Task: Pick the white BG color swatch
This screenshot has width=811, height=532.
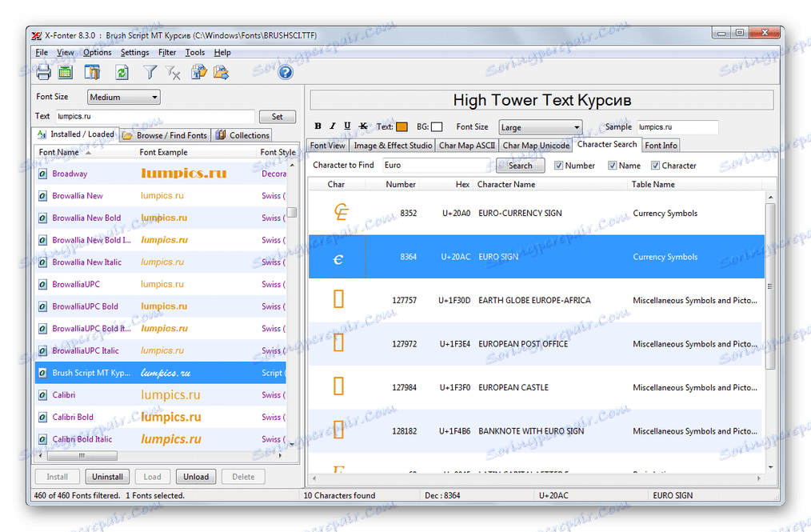Action: point(437,126)
